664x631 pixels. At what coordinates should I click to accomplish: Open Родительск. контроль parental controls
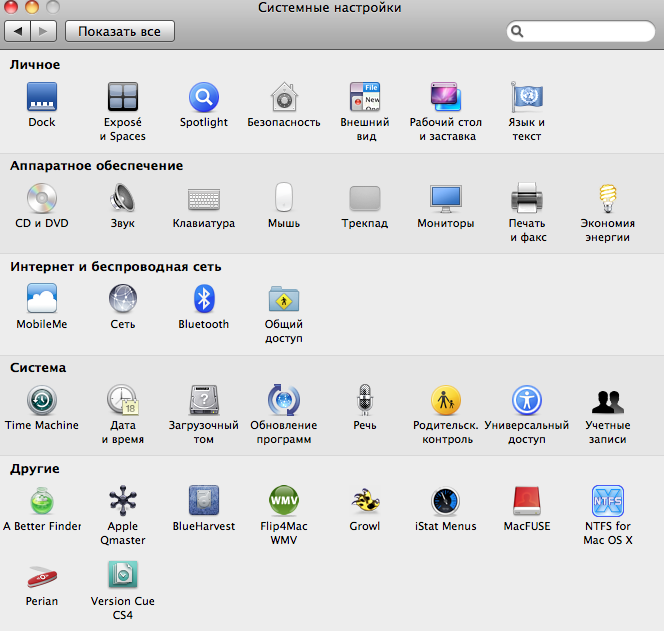[x=446, y=401]
